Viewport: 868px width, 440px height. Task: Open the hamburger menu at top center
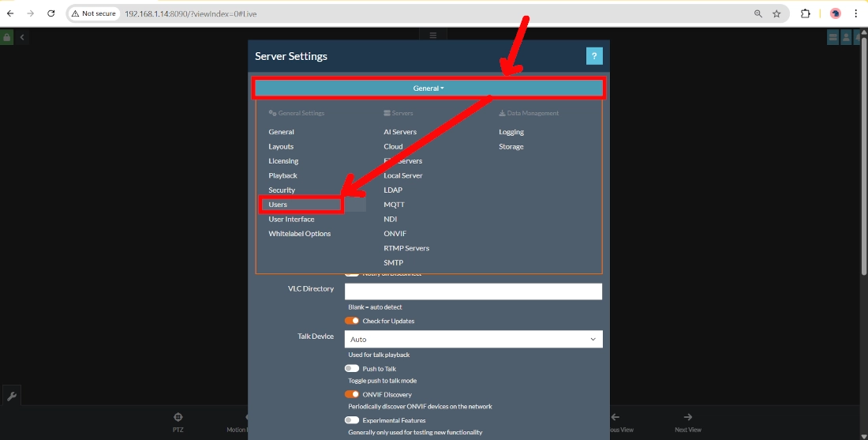(x=433, y=36)
